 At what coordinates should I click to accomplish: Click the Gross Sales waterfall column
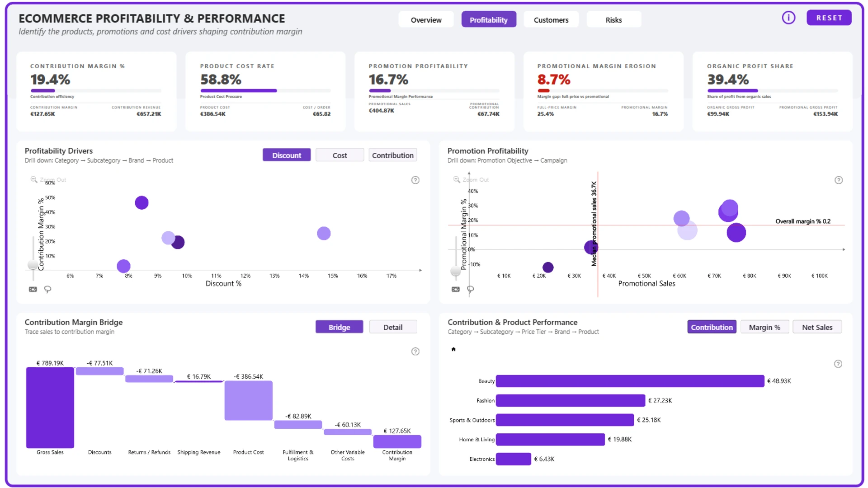click(50, 408)
